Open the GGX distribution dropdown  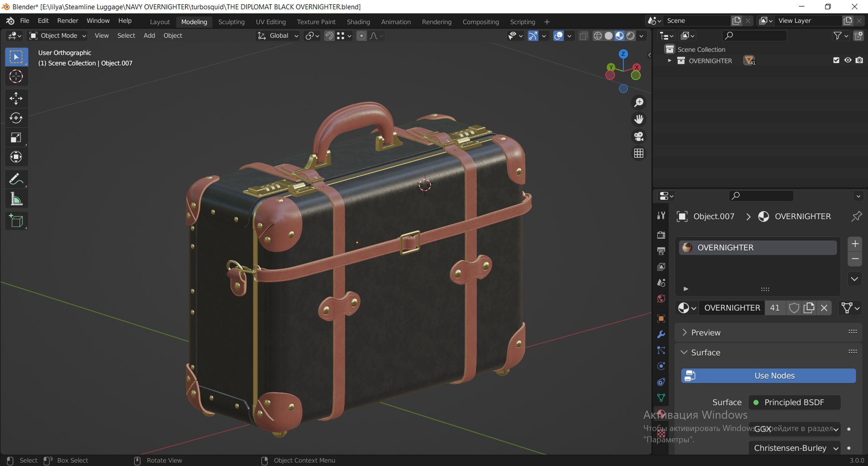tap(794, 429)
